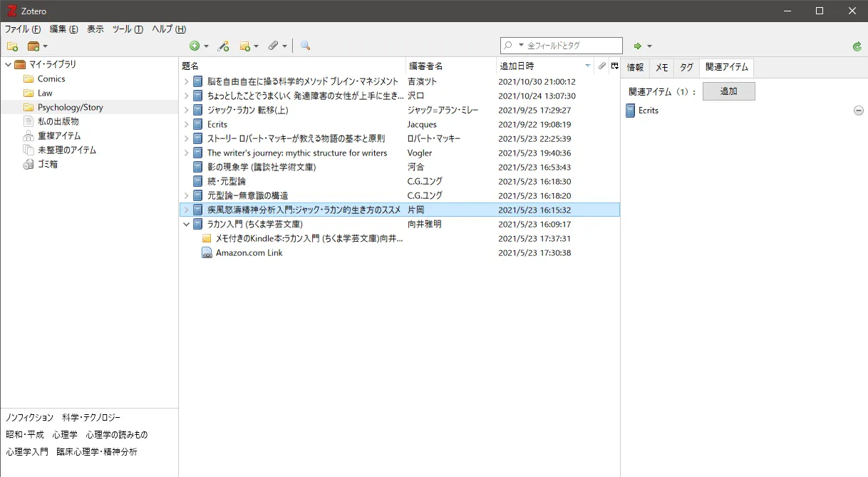Viewport: 868px width, 477px height.
Task: Open 未整理のアイテム in library tree
Action: coord(67,150)
